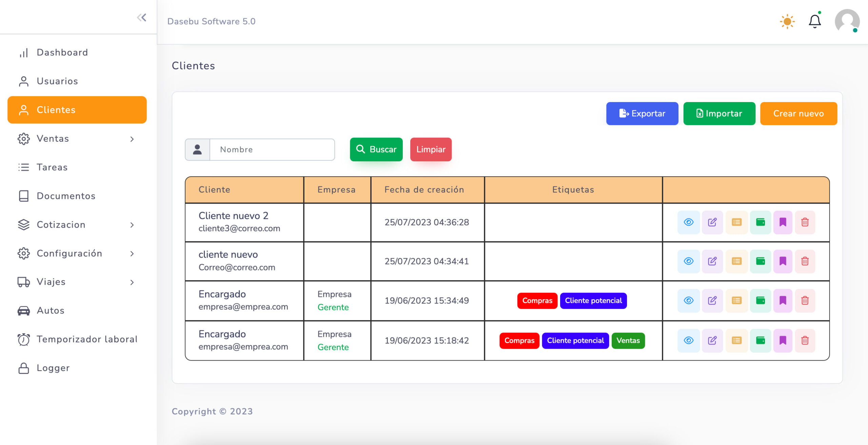
Task: Open list icon for Cliente nuevo 2
Action: click(736, 222)
